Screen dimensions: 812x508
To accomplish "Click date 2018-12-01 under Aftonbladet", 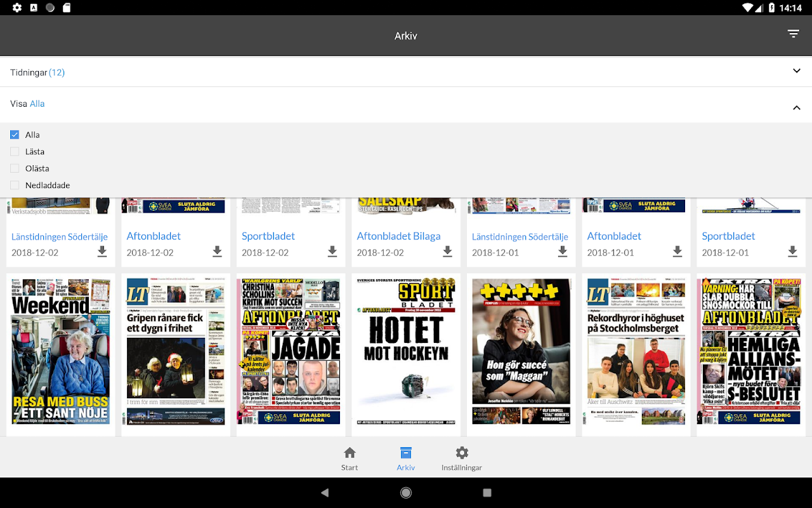I will (610, 253).
